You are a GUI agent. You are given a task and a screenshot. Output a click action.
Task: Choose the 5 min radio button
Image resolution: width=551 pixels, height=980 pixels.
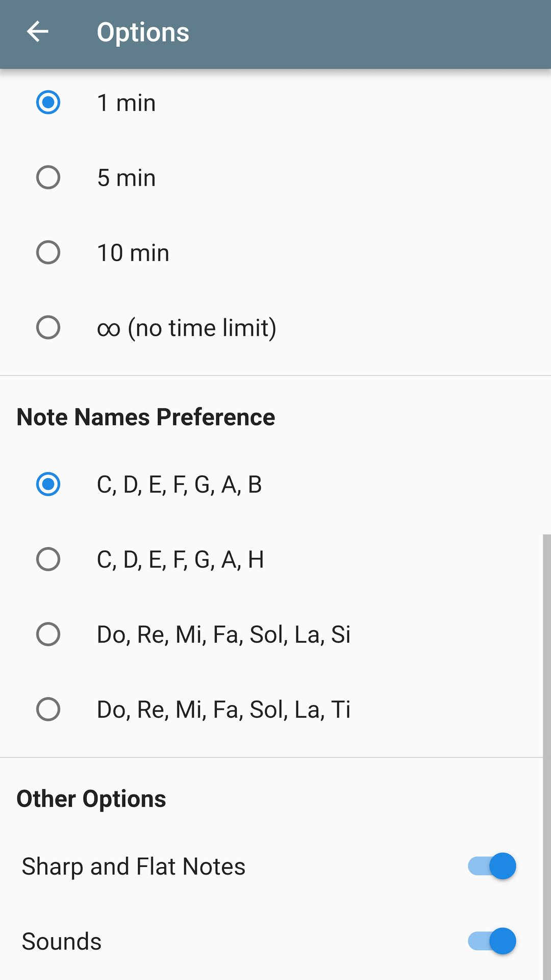[x=48, y=178]
